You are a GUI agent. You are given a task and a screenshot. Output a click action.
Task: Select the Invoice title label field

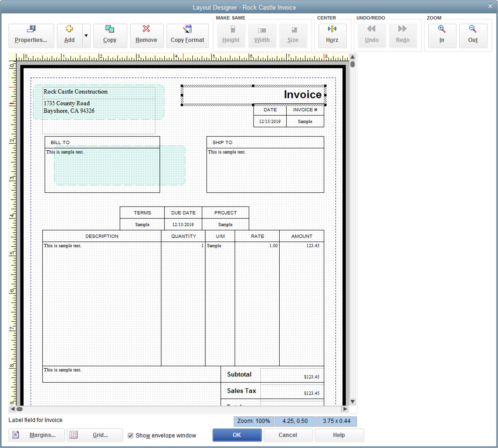click(x=254, y=95)
